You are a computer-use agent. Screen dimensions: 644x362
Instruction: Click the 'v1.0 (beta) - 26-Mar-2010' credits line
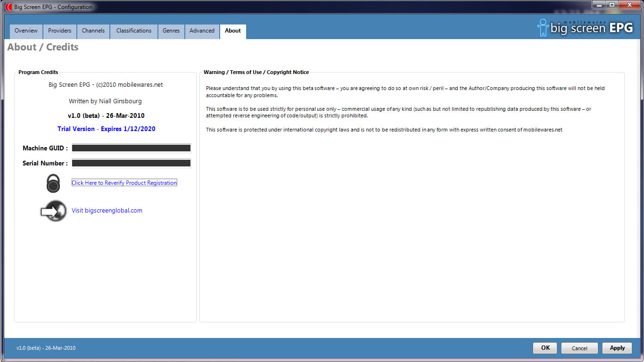(x=106, y=115)
